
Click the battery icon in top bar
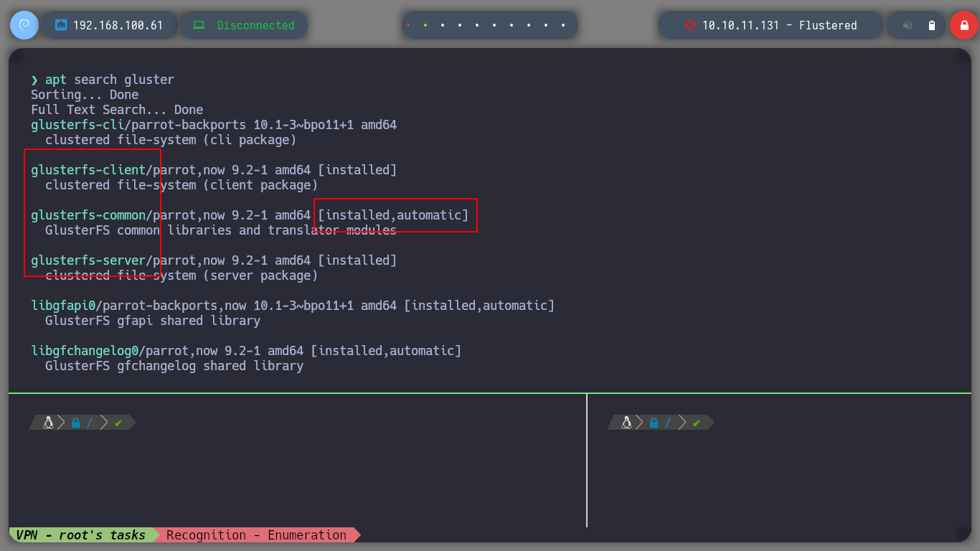pos(932,25)
